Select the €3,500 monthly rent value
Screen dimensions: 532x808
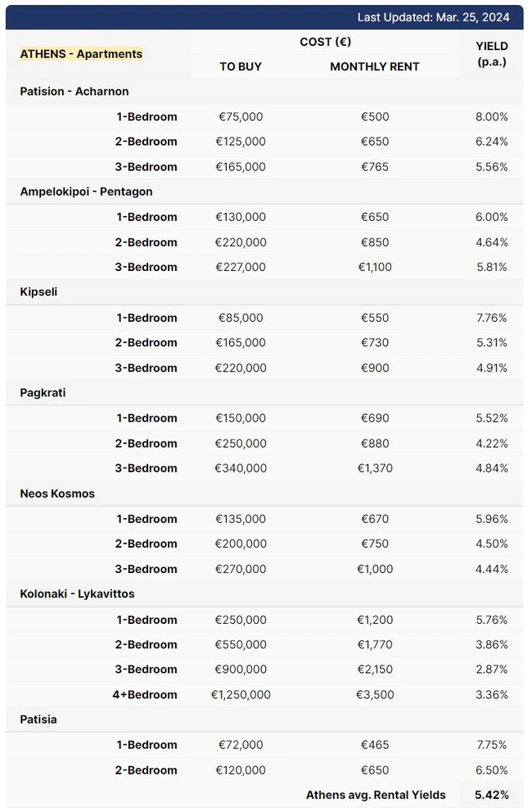tap(375, 694)
